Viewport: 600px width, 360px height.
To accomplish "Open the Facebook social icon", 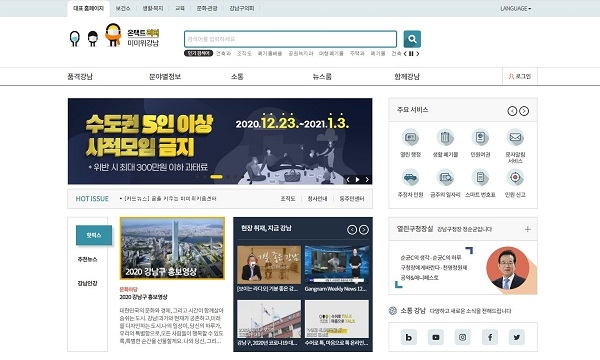I will click(x=490, y=337).
